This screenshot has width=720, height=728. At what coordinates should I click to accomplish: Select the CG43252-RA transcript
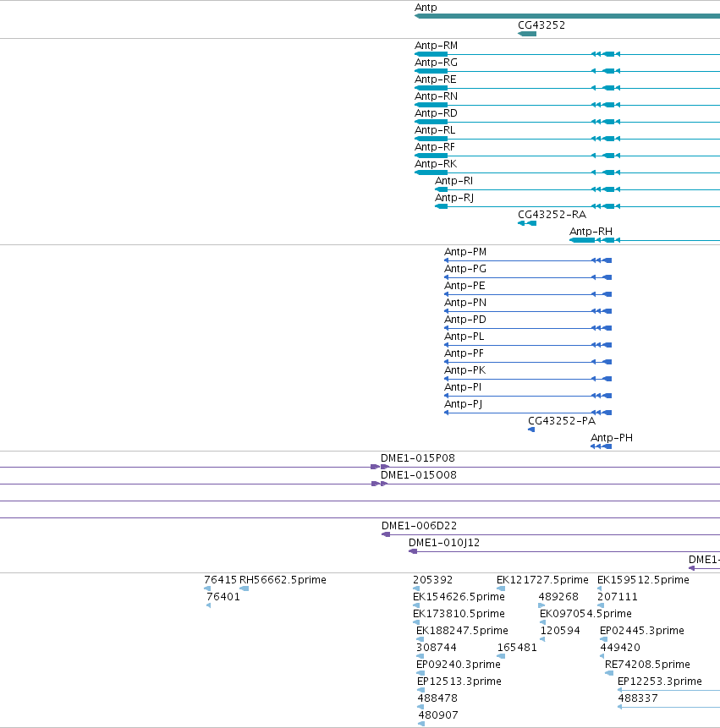(552, 215)
